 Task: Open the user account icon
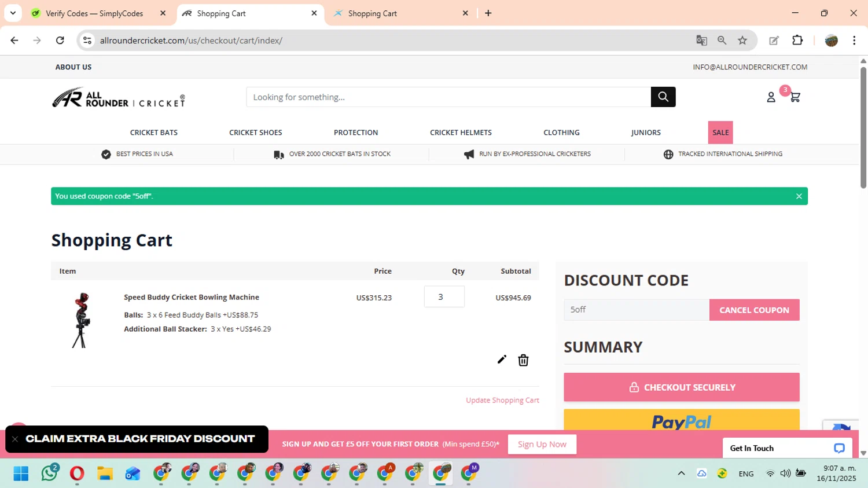pyautogui.click(x=771, y=97)
